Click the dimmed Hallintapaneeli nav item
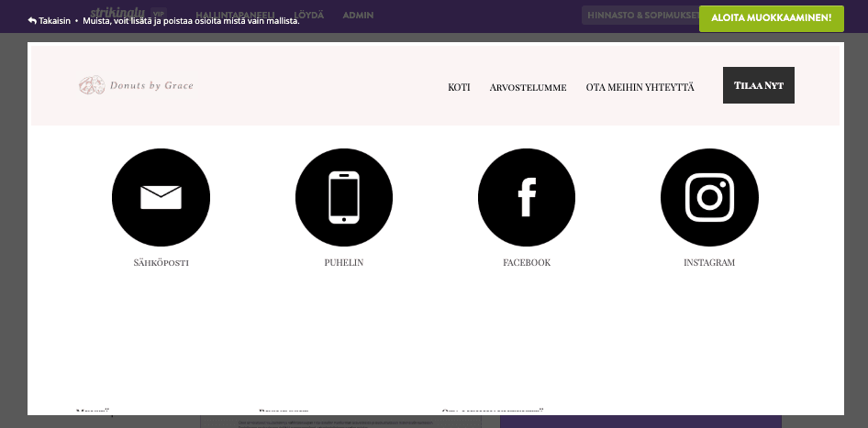This screenshot has height=428, width=868. click(x=235, y=15)
